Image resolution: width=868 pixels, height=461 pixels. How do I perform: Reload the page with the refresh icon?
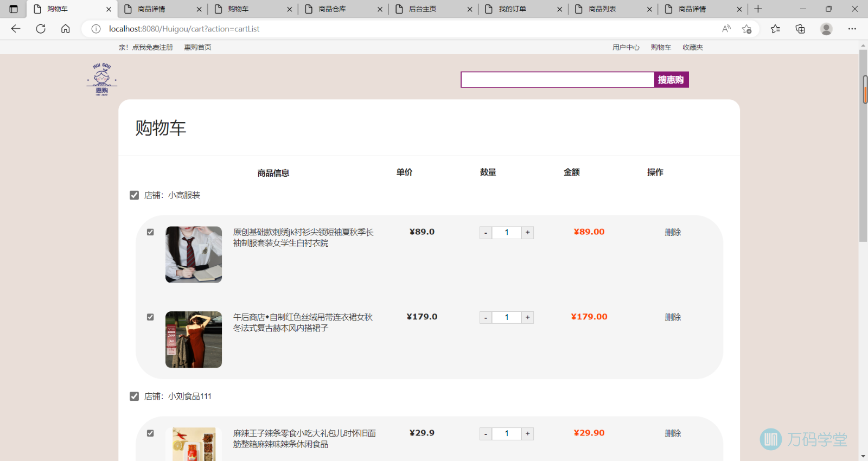tap(41, 29)
